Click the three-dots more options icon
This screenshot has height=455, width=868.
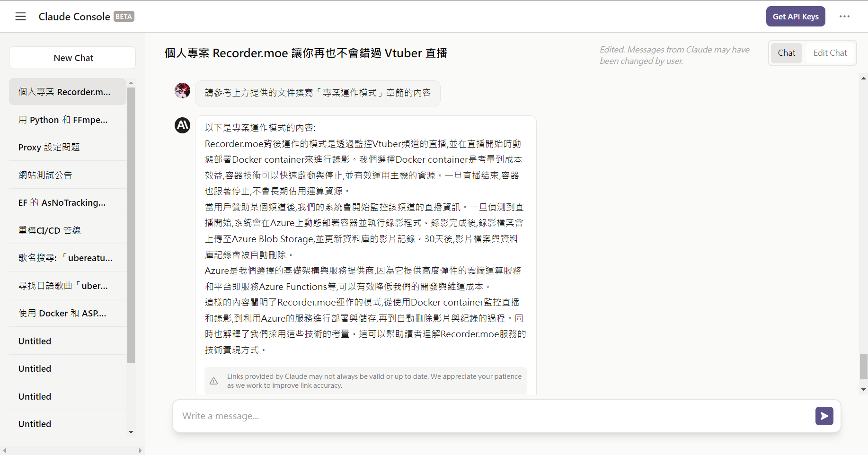pos(844,17)
